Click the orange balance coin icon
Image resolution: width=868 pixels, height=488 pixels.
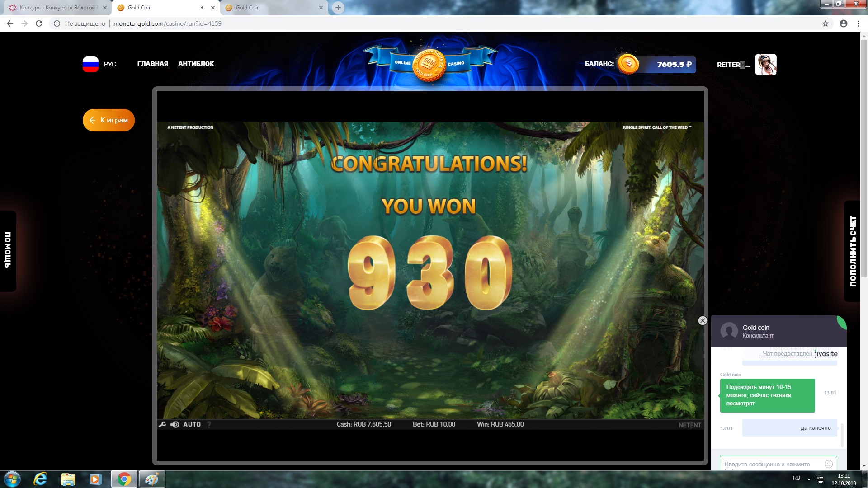coord(628,64)
